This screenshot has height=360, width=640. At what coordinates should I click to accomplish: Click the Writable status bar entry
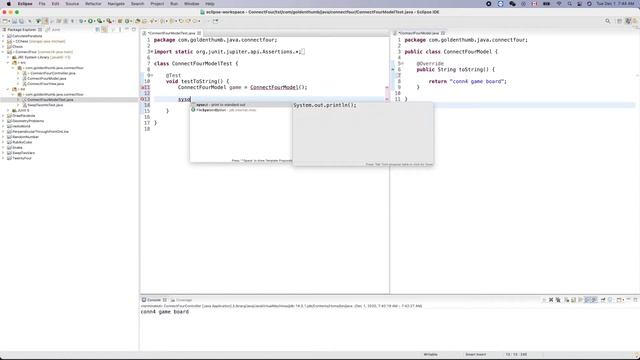point(431,355)
